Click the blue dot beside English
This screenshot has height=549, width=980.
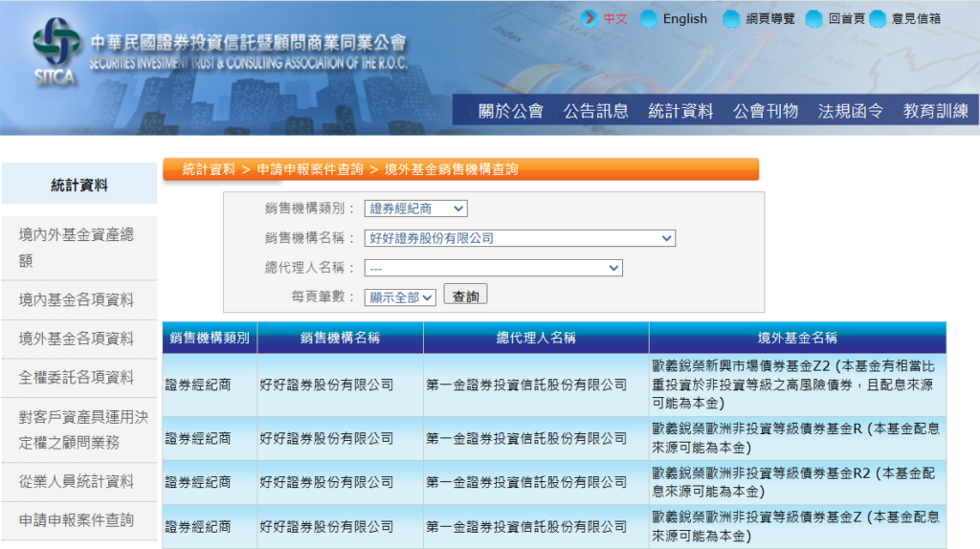pyautogui.click(x=649, y=19)
